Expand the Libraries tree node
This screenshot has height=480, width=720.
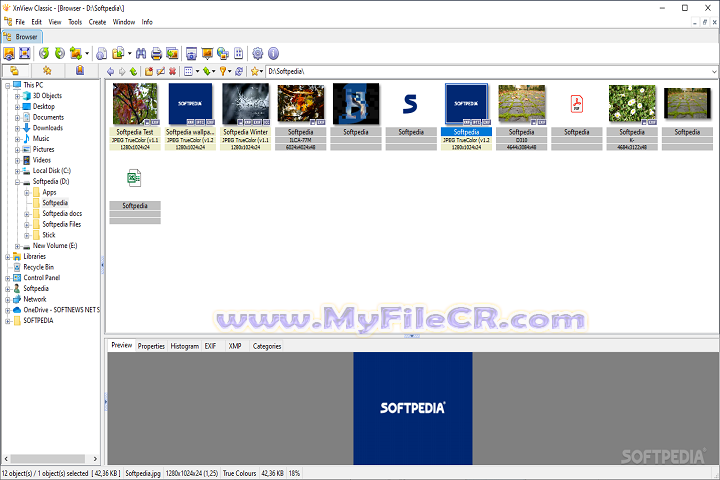click(7, 257)
